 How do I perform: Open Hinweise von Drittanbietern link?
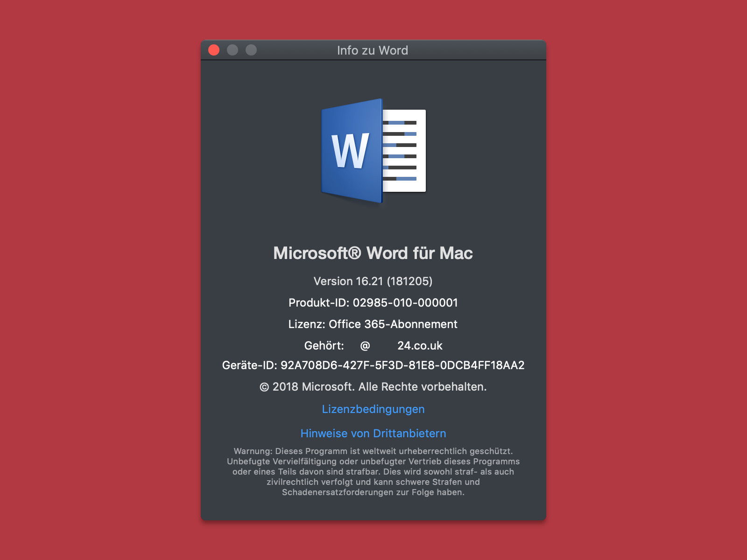pos(373,434)
